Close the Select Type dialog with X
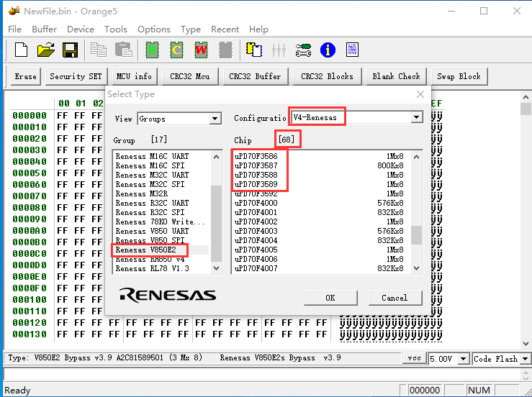 [x=420, y=94]
